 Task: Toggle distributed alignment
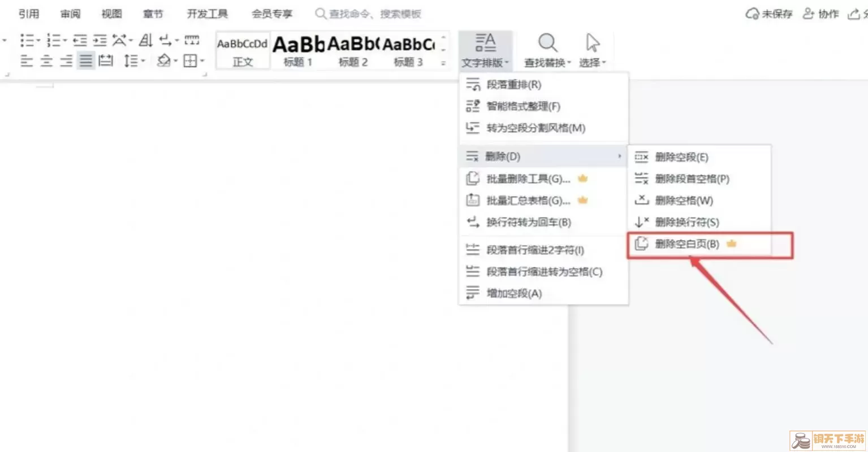[x=106, y=60]
